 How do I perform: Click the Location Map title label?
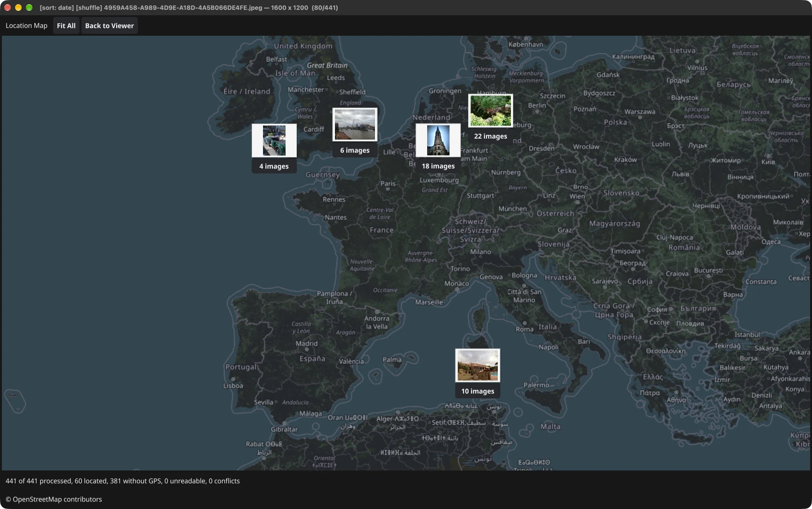point(26,26)
